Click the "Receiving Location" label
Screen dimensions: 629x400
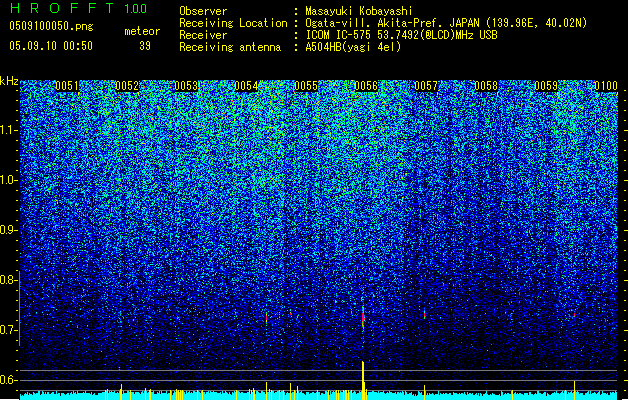pos(233,23)
